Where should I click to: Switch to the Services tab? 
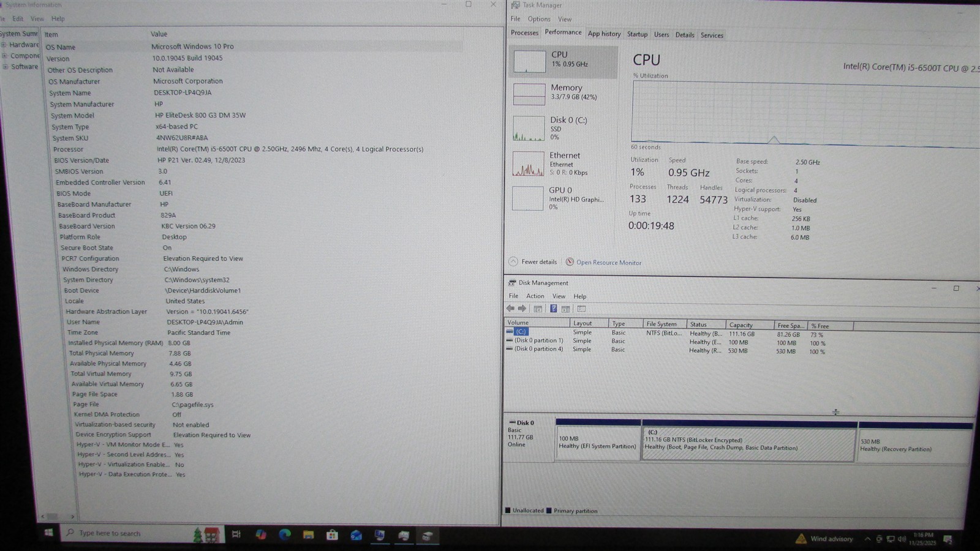[x=712, y=35]
